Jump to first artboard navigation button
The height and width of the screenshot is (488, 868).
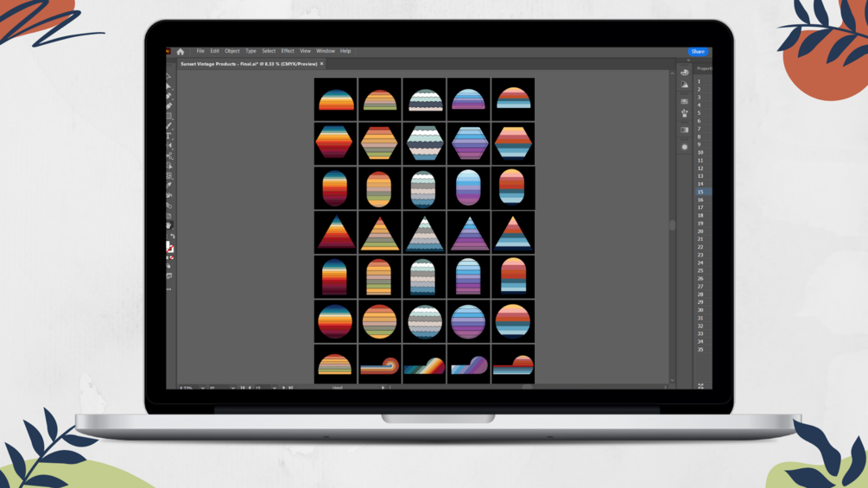[x=243, y=387]
